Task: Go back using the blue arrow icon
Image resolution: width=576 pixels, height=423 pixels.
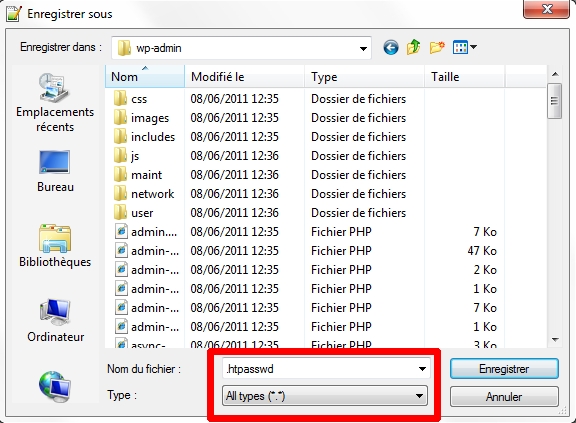Action: (390, 48)
